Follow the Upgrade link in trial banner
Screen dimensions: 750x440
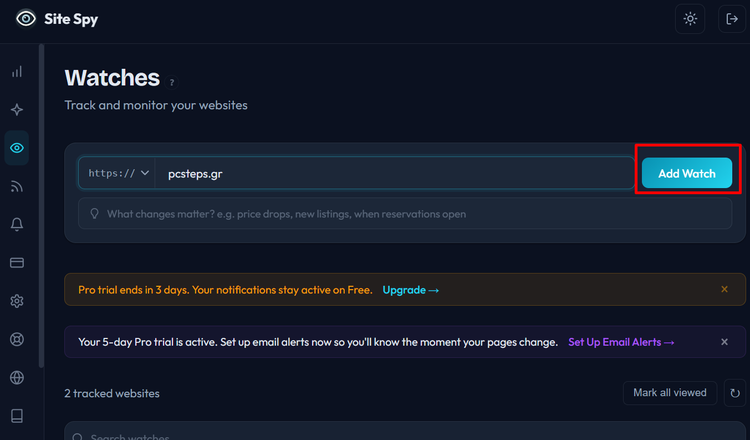point(410,290)
